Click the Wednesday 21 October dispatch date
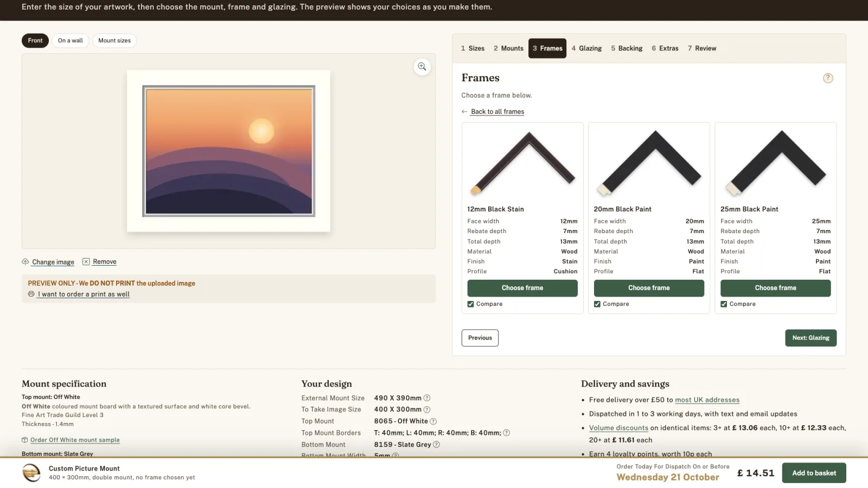Viewport: 868px width, 488px height. coord(668,477)
